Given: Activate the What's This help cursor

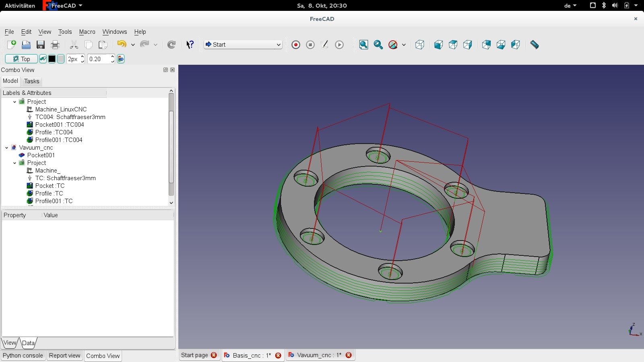Looking at the screenshot, I should point(190,45).
